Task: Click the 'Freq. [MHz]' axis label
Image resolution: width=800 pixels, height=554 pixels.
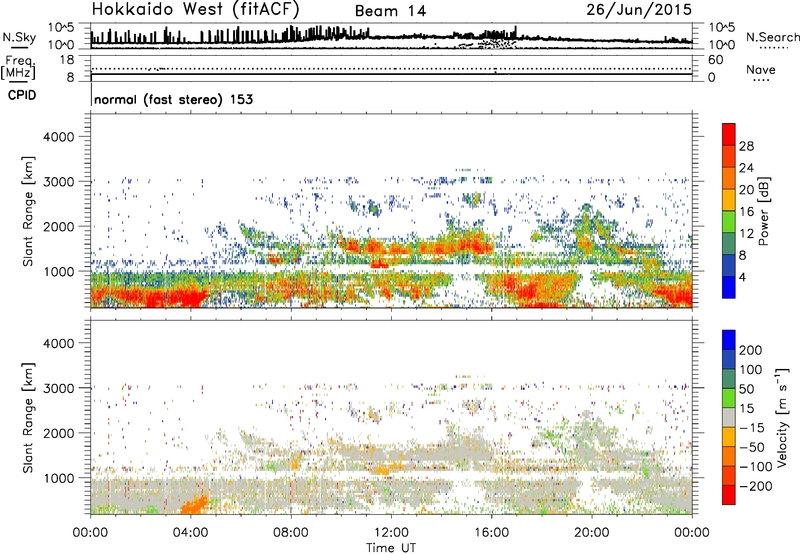Action: [18, 68]
